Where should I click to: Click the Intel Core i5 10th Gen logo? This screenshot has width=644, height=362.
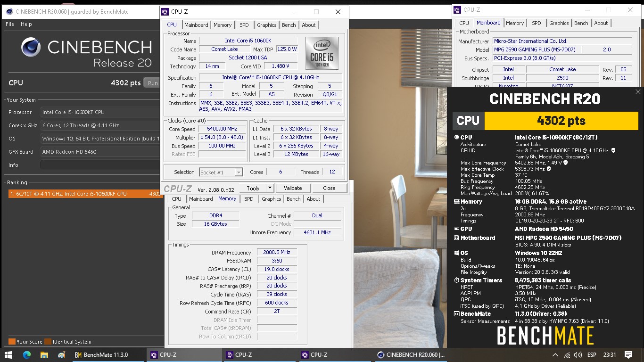322,53
